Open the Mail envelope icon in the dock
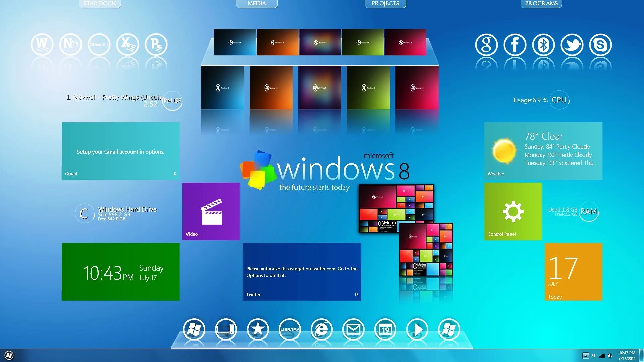The image size is (644, 362). click(x=353, y=329)
